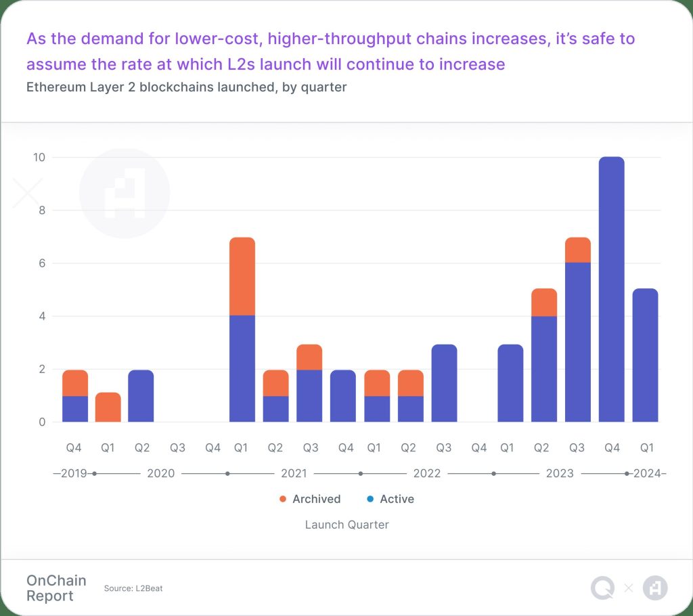Click the orange segment of the 7-high 2021 bar
Screen dimensions: 693x616
(242, 276)
